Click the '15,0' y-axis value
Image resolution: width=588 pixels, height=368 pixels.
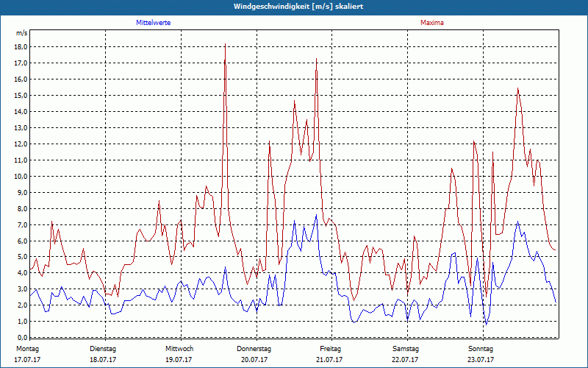click(x=21, y=96)
